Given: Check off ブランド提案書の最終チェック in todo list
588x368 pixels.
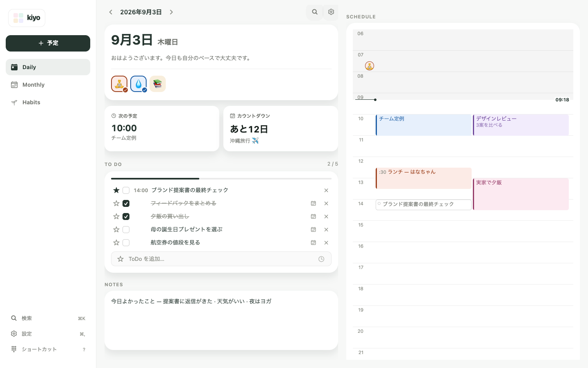Looking at the screenshot, I should (x=126, y=190).
